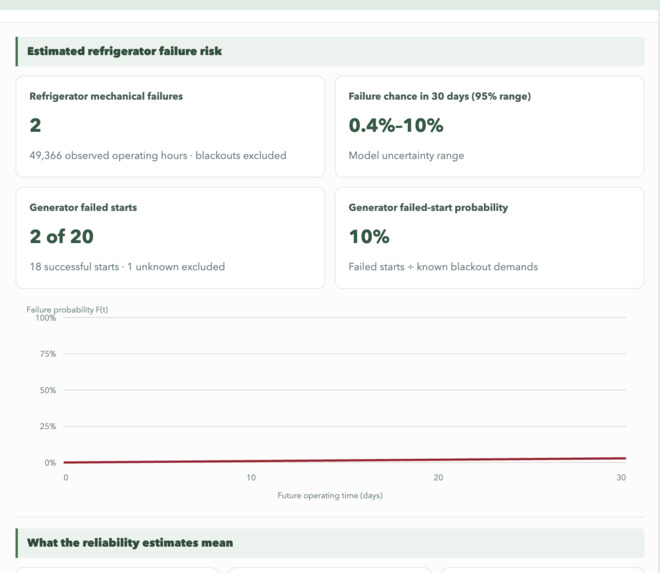This screenshot has width=660, height=573.
Task: Select the 'Failure chance in 30 days (95% range)' label
Action: point(439,96)
